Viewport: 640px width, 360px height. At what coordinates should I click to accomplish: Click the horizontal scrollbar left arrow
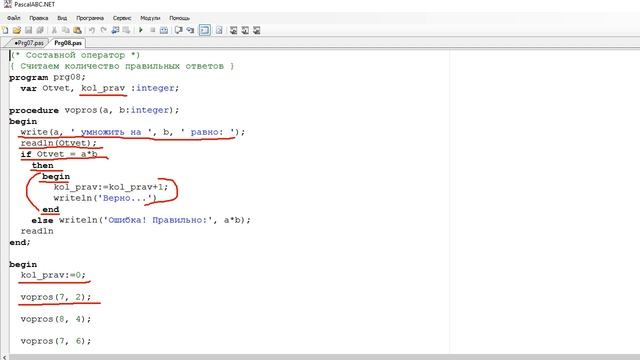[x=4, y=357]
